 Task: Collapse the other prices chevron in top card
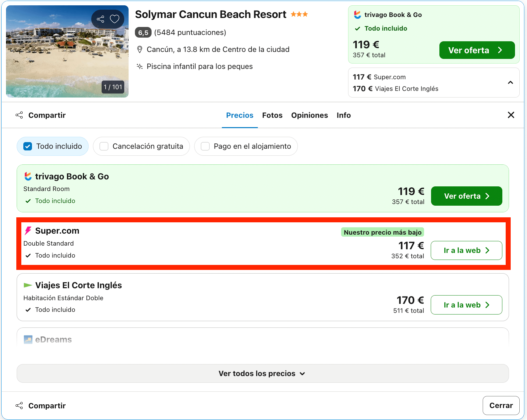pos(510,83)
